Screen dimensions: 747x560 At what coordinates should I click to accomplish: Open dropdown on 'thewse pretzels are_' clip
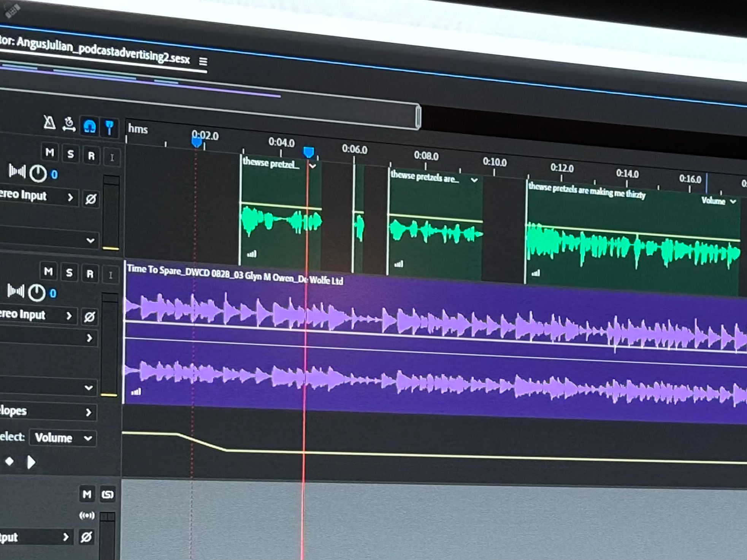pyautogui.click(x=474, y=180)
